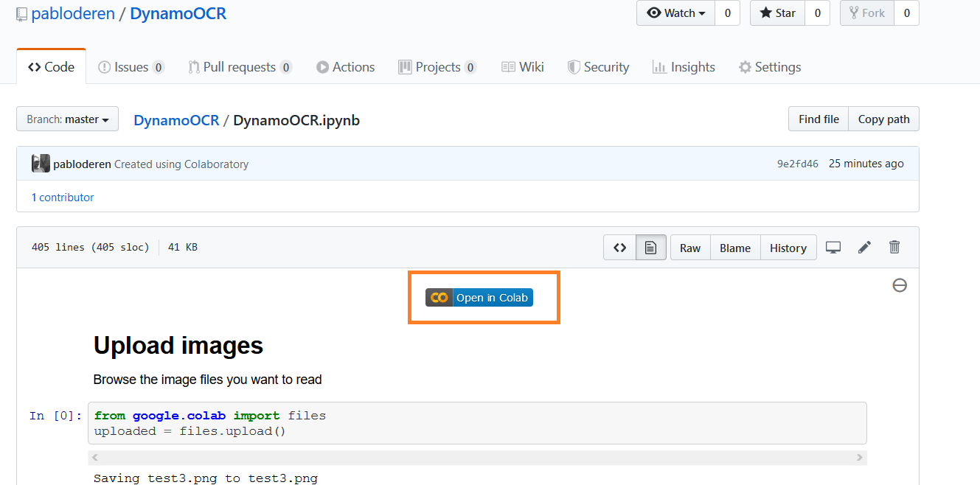Click the Projects count badge
Viewport: 980px width, 485px height.
coord(470,67)
